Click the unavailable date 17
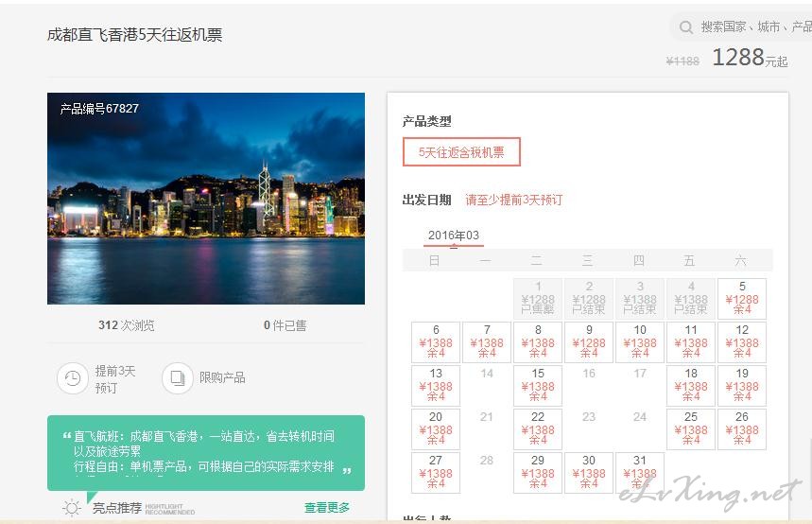The height and width of the screenshot is (524, 812). click(640, 374)
